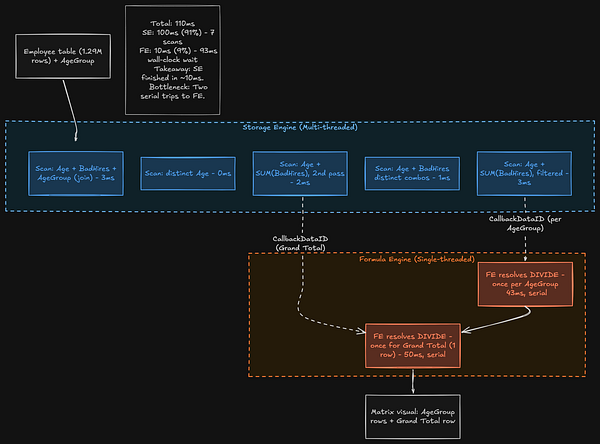This screenshot has height=444, width=600.
Task: Select the Scan: distinct Age - 0ms node
Action: 188,173
